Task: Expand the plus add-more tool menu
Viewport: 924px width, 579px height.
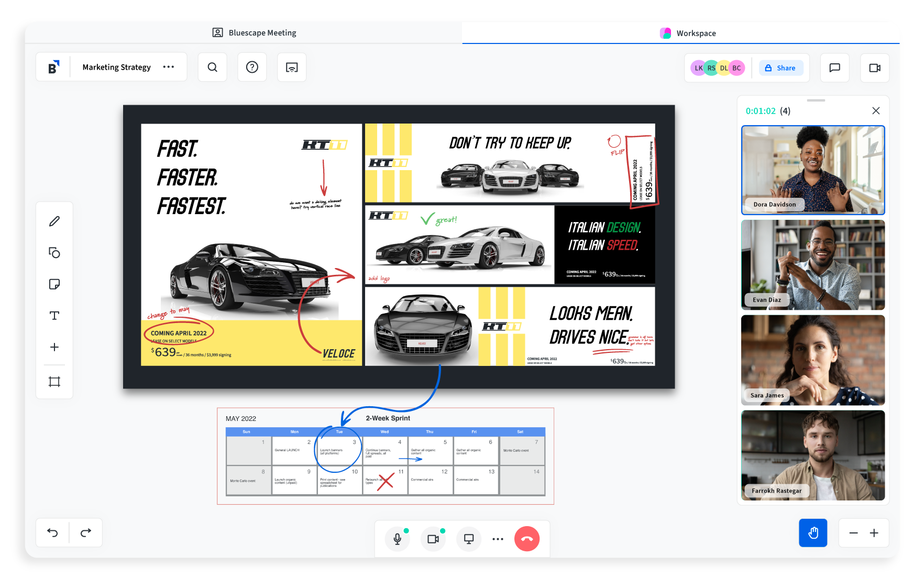Action: pyautogui.click(x=54, y=347)
